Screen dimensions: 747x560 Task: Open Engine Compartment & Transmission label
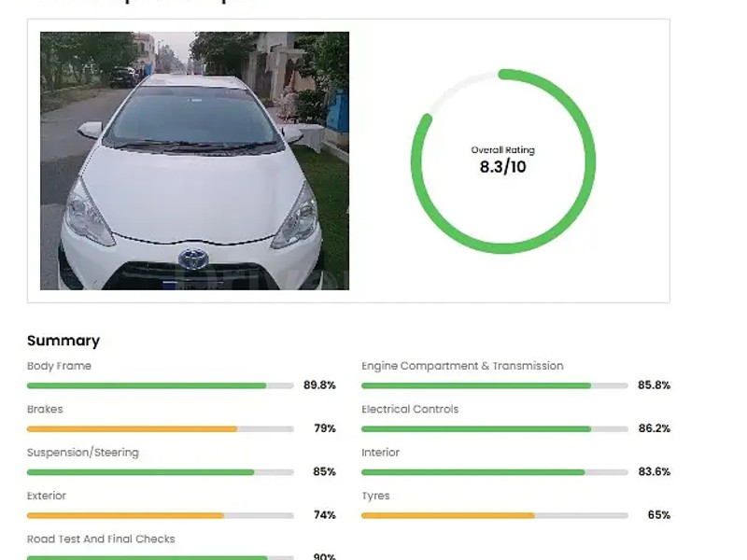pyautogui.click(x=462, y=366)
